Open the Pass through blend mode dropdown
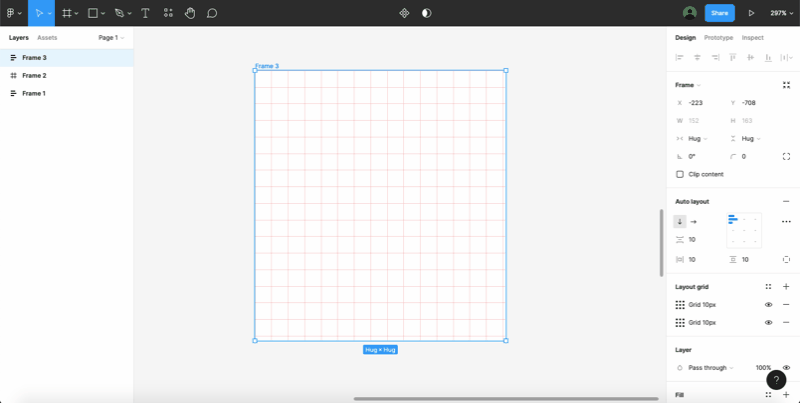 (711, 367)
